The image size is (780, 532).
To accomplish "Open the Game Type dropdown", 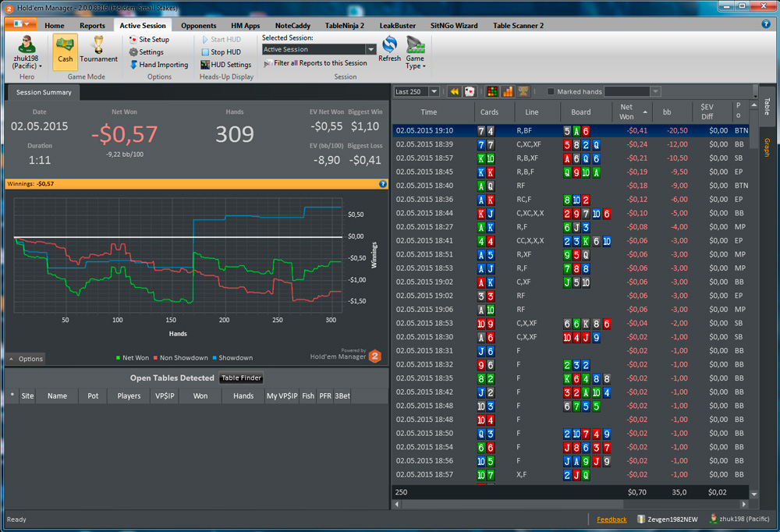I will 416,51.
